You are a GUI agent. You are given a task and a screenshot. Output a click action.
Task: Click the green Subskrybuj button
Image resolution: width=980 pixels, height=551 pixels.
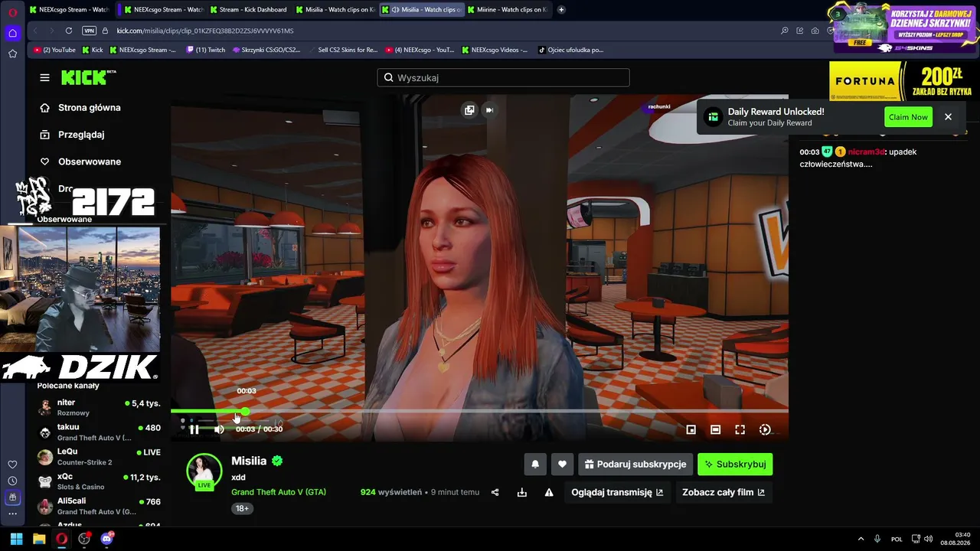coord(735,464)
